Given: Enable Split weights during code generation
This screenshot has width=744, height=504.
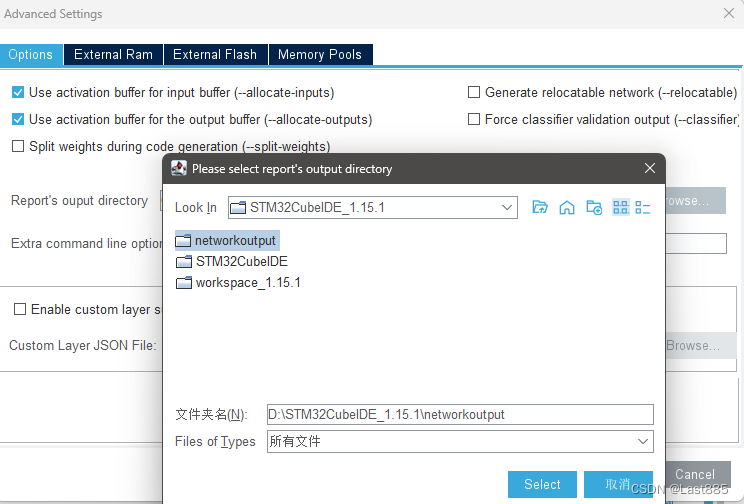Looking at the screenshot, I should coord(18,146).
